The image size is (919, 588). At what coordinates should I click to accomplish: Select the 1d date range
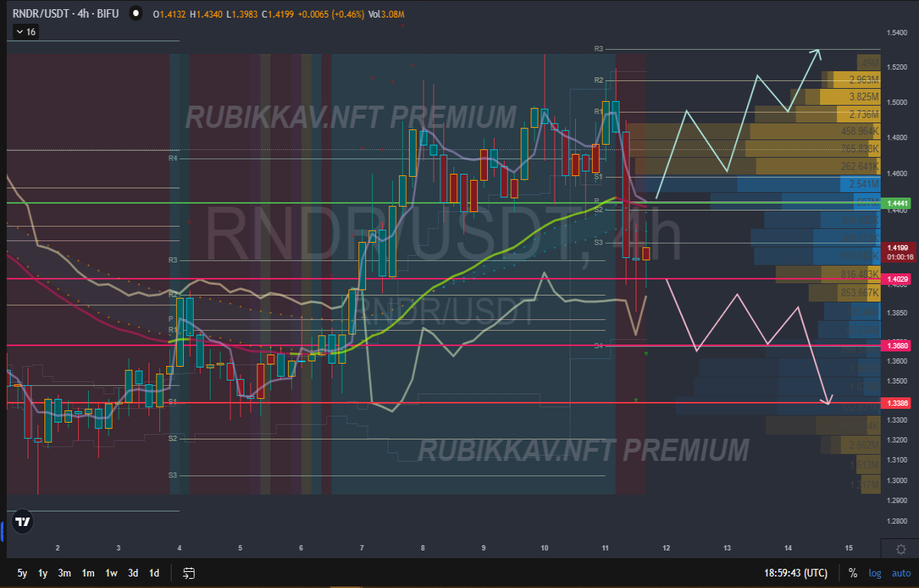(154, 573)
